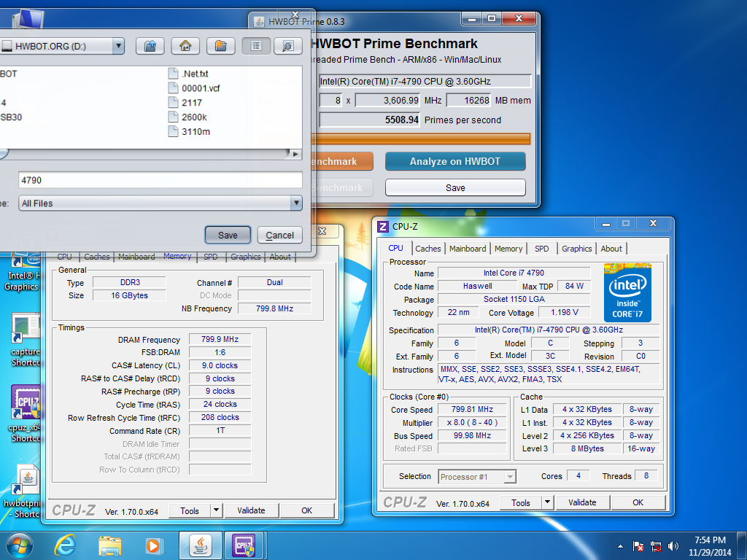
Task: Click the Core Speed 799.81 MHz value
Action: (472, 409)
